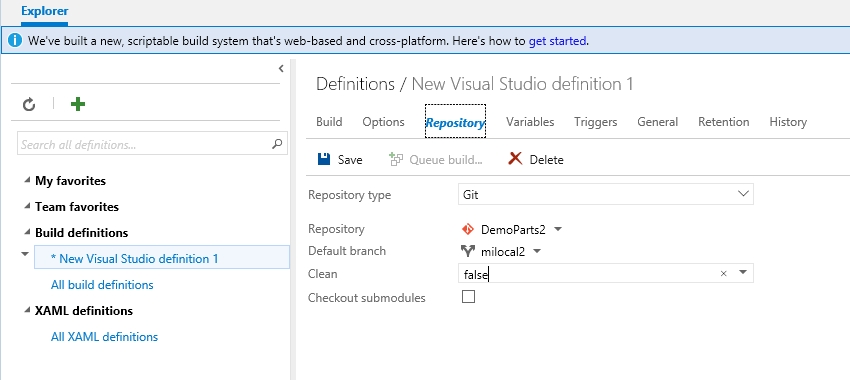
Task: Click the Default branch label
Action: pos(347,251)
